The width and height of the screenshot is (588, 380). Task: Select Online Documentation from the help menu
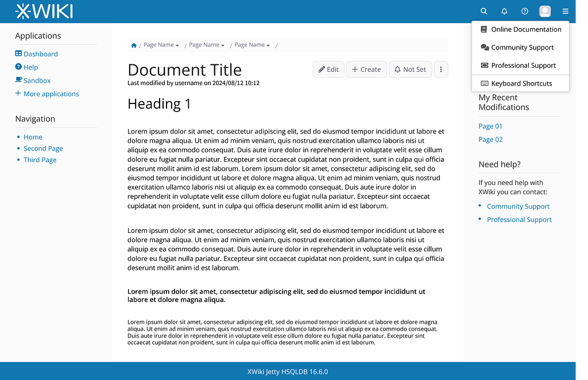click(x=525, y=29)
